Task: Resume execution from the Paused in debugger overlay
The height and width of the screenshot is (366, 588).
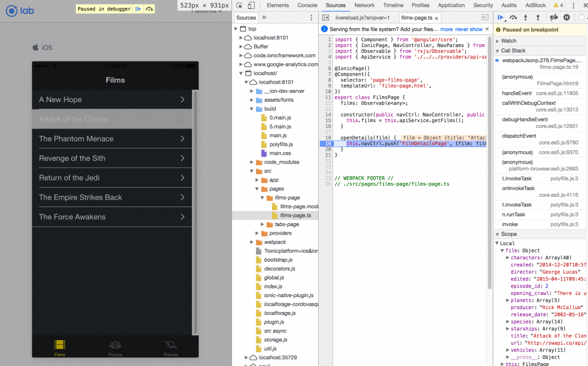Action: 138,9
